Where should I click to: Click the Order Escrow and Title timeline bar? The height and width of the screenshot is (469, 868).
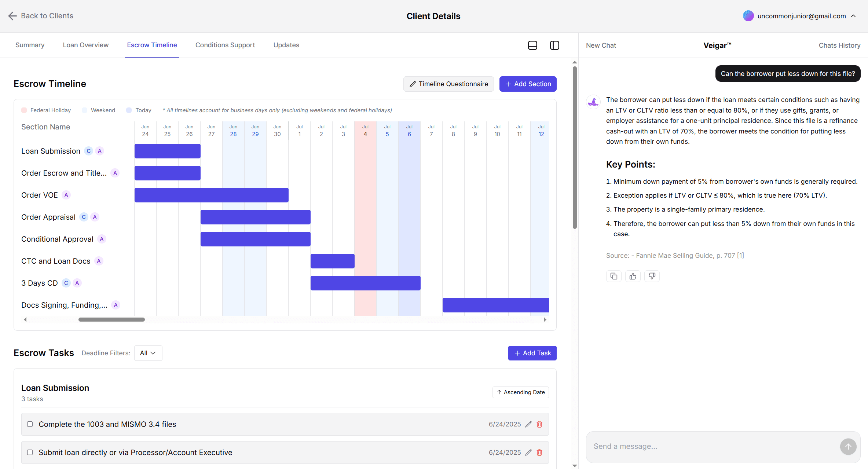(168, 173)
